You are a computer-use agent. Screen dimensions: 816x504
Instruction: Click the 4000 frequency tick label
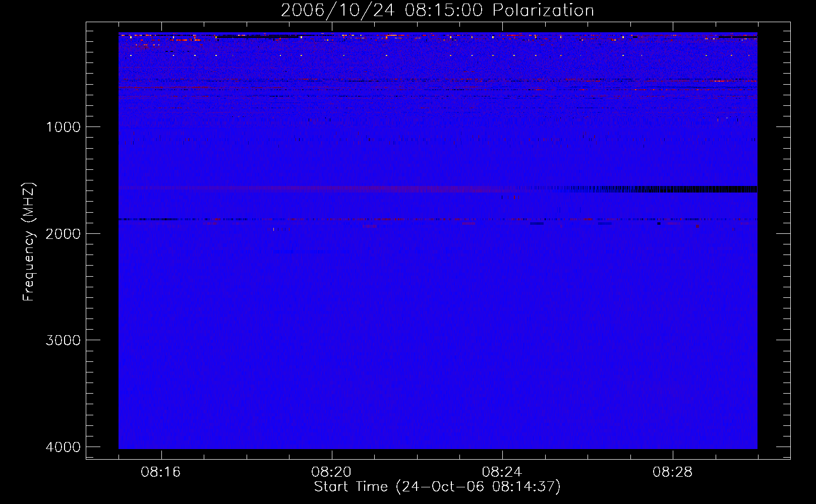point(63,447)
